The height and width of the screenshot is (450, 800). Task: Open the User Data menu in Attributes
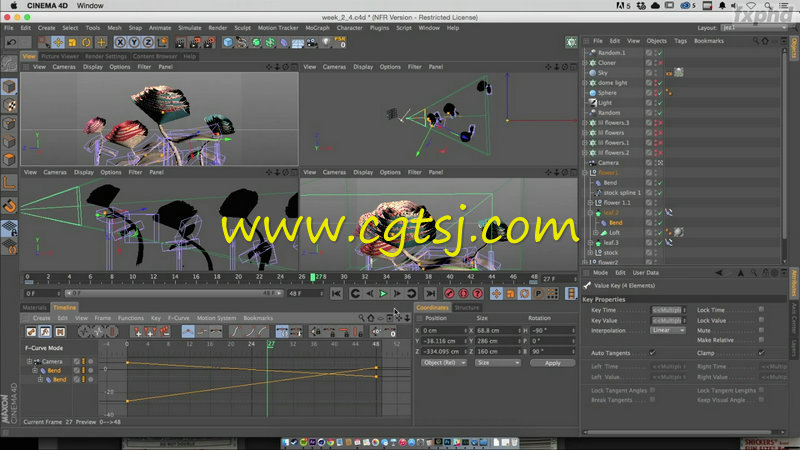pos(645,272)
